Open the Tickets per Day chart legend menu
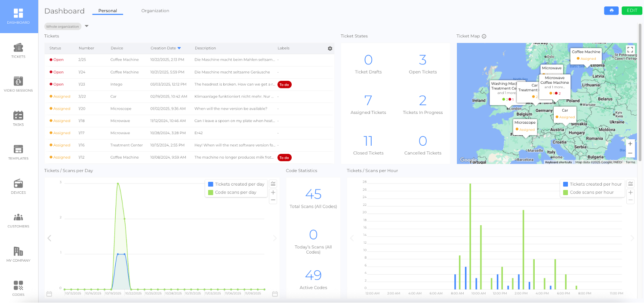The image size is (644, 303). [273, 184]
